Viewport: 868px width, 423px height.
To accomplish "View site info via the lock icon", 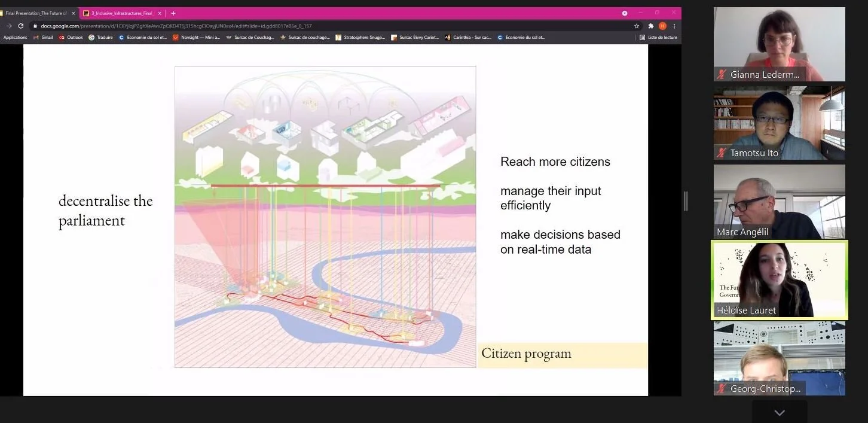I will click(36, 26).
